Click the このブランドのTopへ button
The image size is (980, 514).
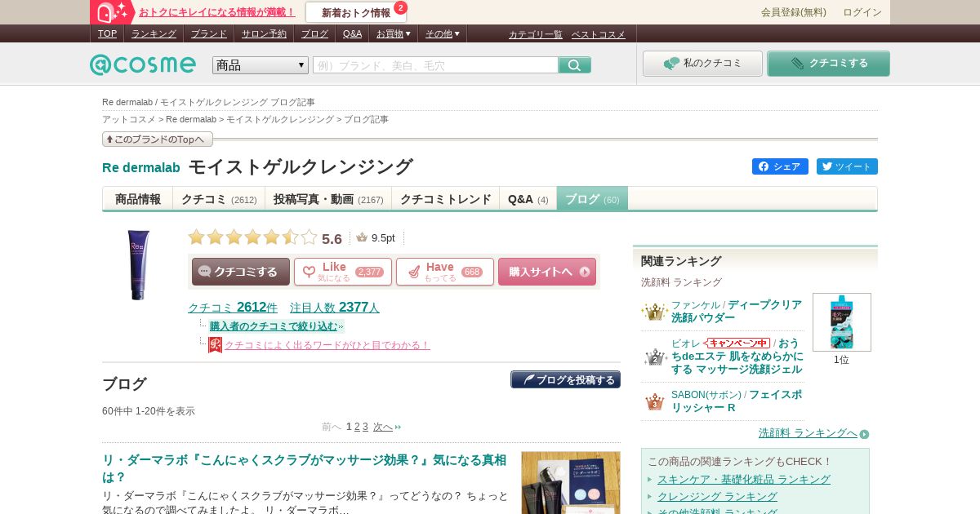tap(158, 140)
